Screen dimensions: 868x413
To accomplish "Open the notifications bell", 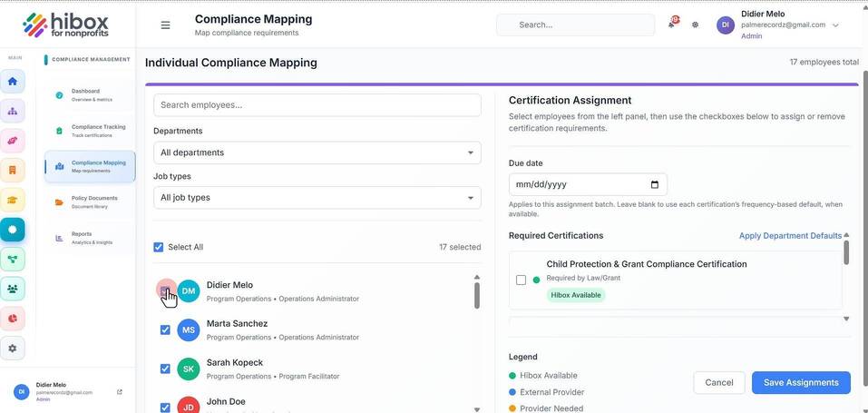I will click(672, 25).
